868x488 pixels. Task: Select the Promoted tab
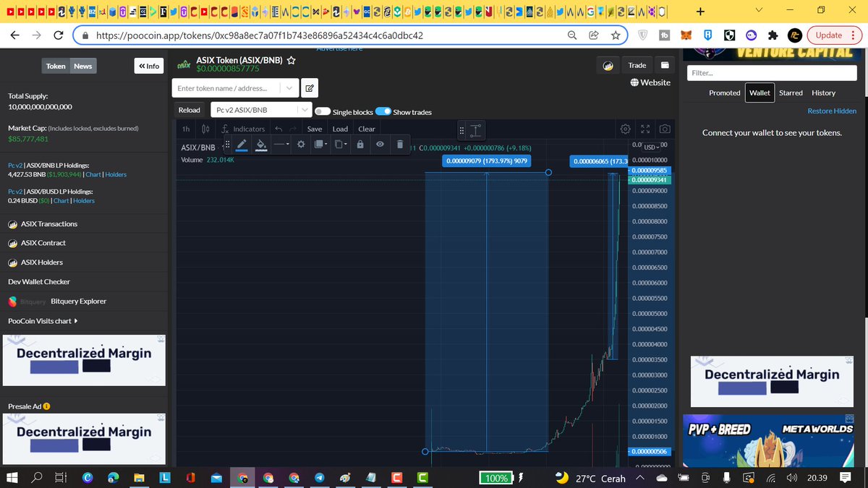pyautogui.click(x=724, y=93)
